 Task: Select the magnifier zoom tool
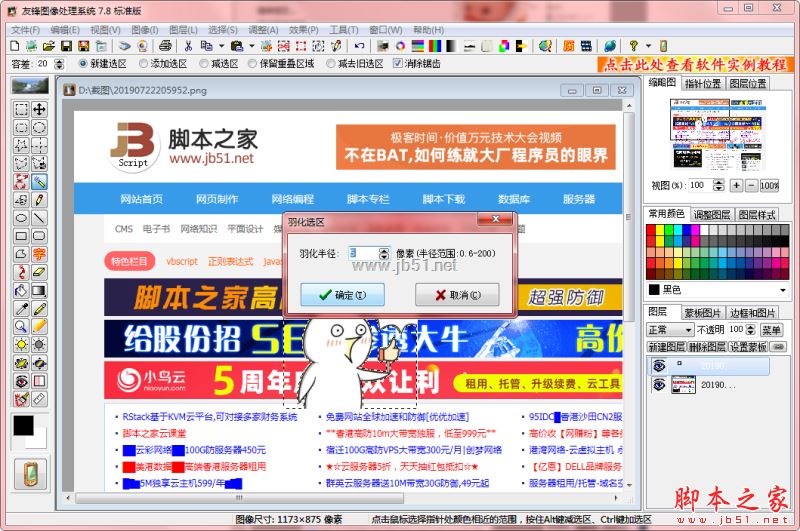[x=21, y=326]
